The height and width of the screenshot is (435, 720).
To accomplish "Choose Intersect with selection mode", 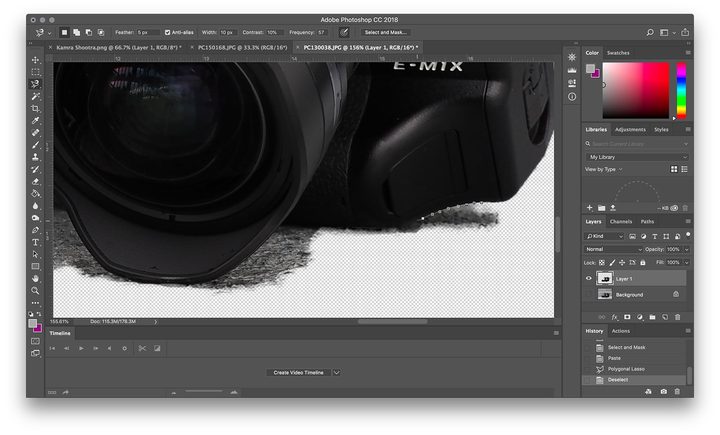I will coord(101,33).
